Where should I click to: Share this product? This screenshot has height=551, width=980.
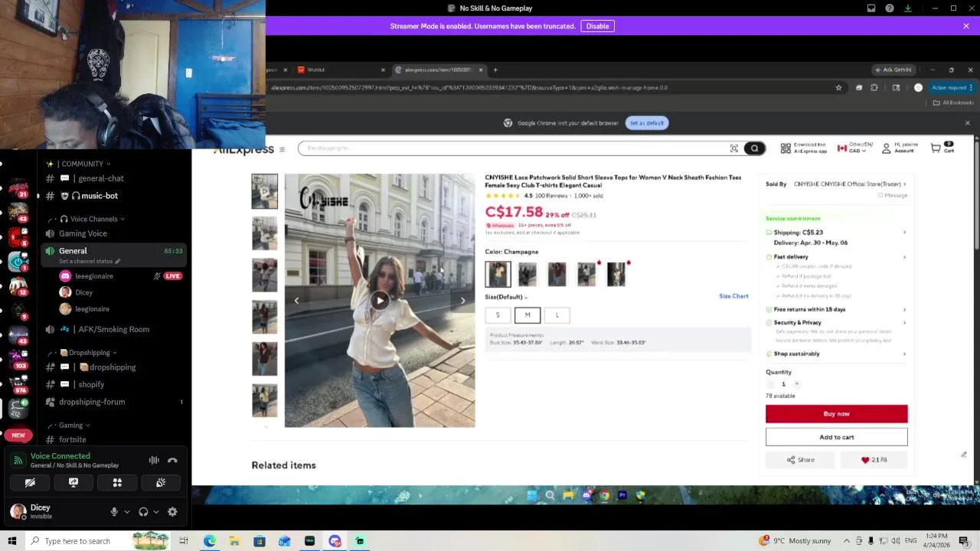(x=801, y=460)
